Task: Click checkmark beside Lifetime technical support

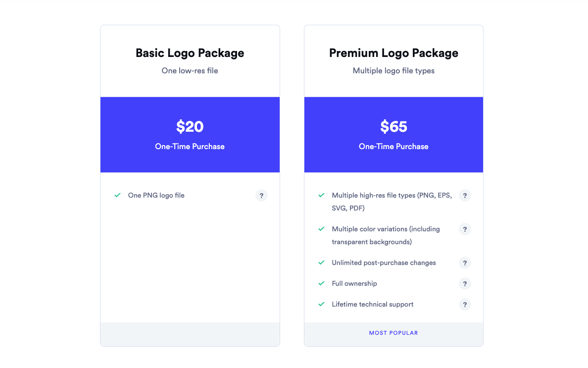Action: pos(321,304)
